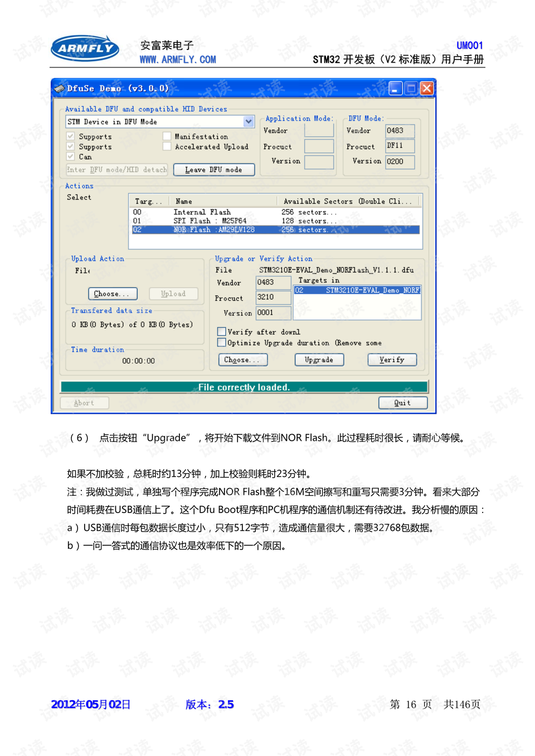The width and height of the screenshot is (535, 756).
Task: Select SPI Flash : M25P64 row
Action: tap(276, 221)
